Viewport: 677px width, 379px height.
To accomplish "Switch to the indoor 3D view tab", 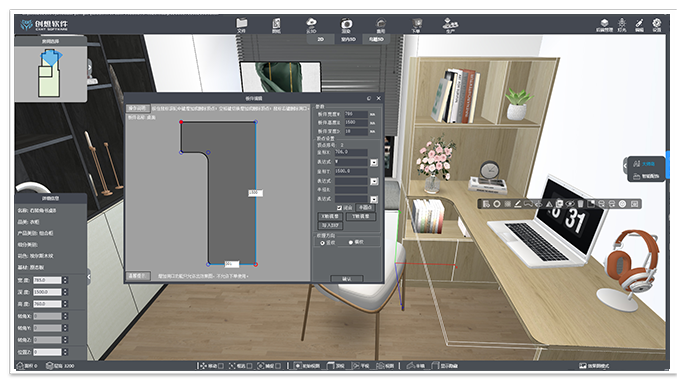I will coord(348,39).
